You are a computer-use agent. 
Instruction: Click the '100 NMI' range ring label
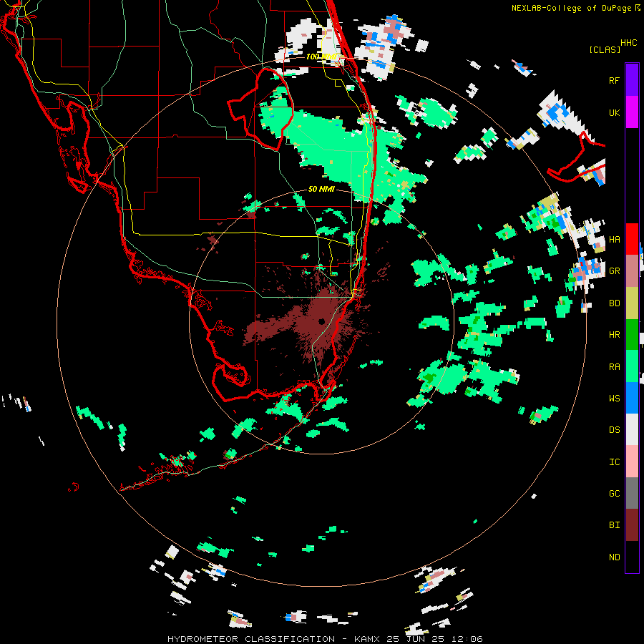pos(323,57)
